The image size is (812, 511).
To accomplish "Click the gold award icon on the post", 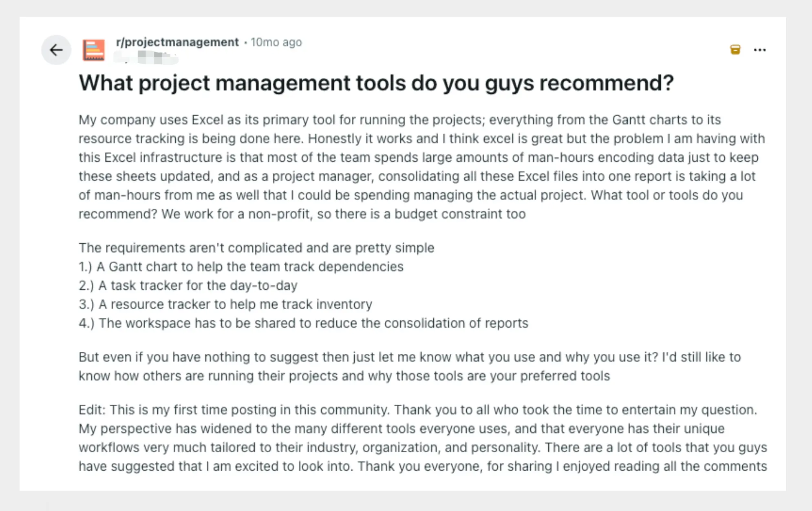I will click(x=735, y=50).
